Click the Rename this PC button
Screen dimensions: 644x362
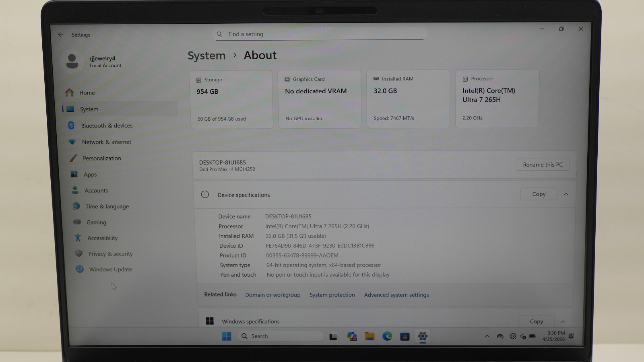click(x=543, y=165)
